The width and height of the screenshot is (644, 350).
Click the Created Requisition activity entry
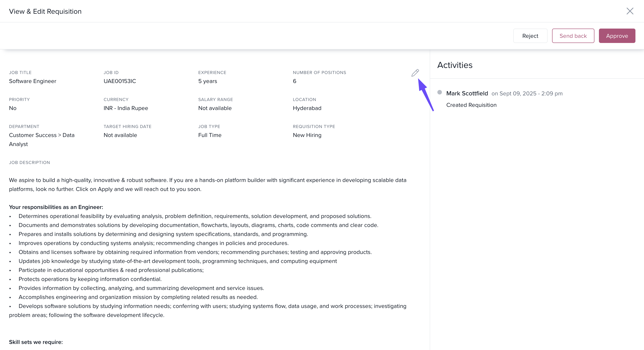[471, 105]
